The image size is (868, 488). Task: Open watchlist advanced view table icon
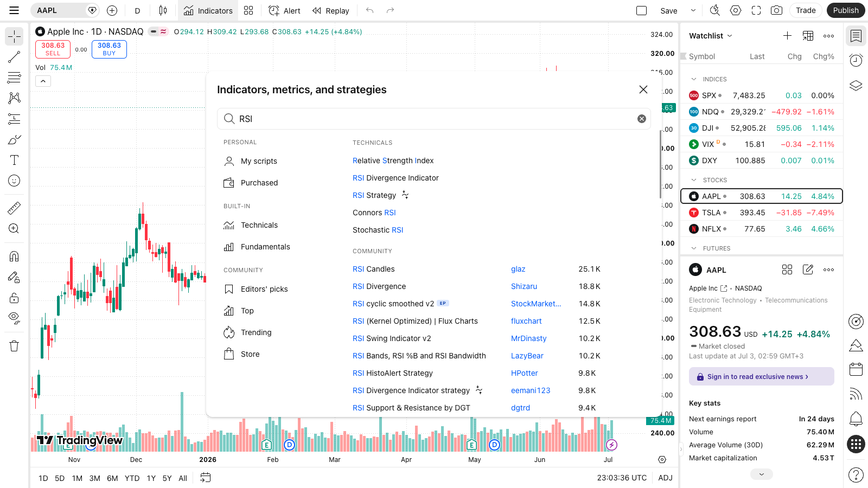pyautogui.click(x=808, y=36)
